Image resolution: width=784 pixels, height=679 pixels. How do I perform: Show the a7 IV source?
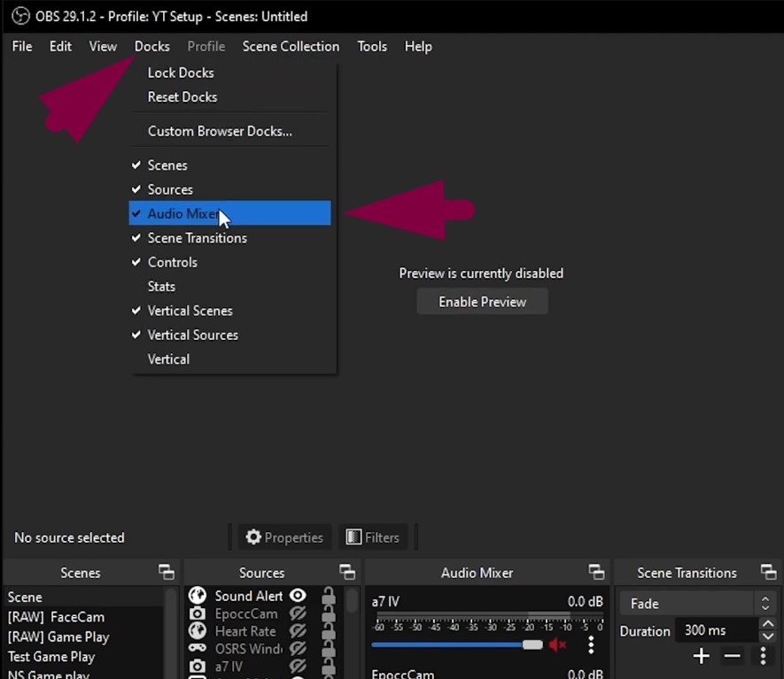[298, 666]
